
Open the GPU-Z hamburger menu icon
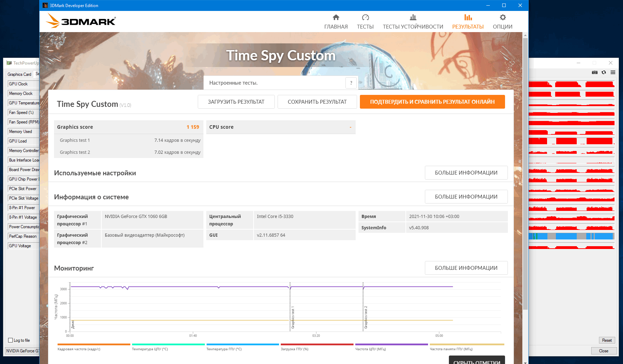(x=613, y=72)
